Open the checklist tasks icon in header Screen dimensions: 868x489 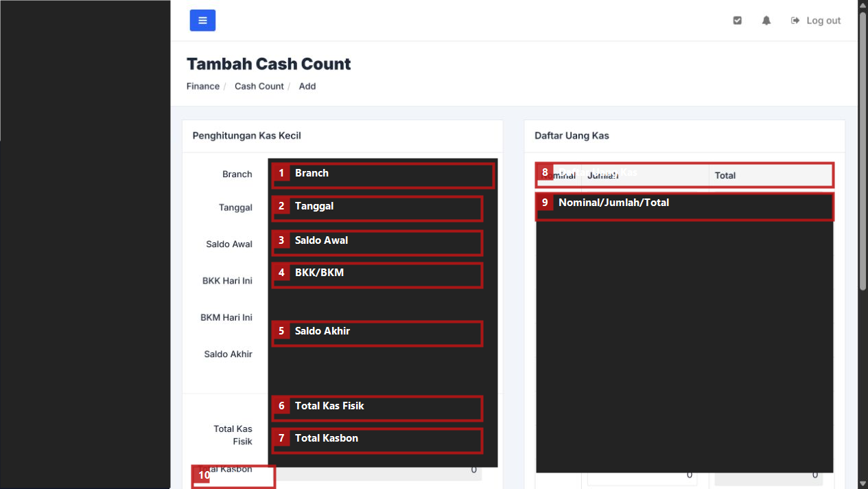click(738, 21)
